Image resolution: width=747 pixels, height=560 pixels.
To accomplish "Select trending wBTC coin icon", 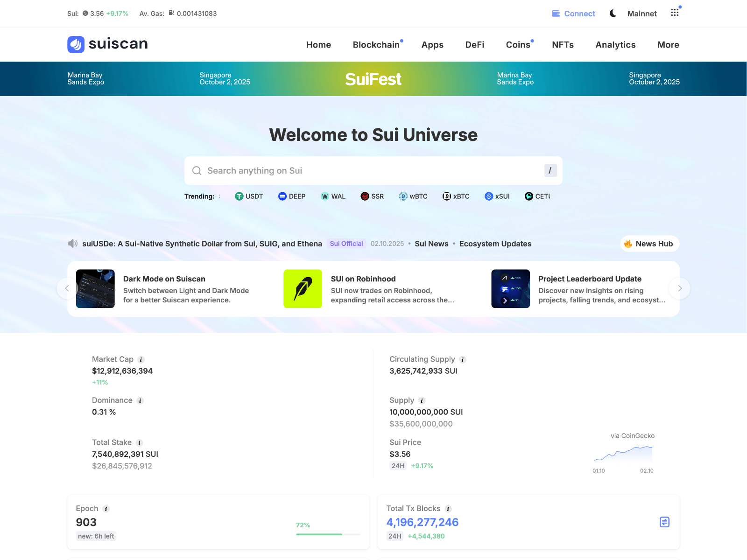I will 403,196.
